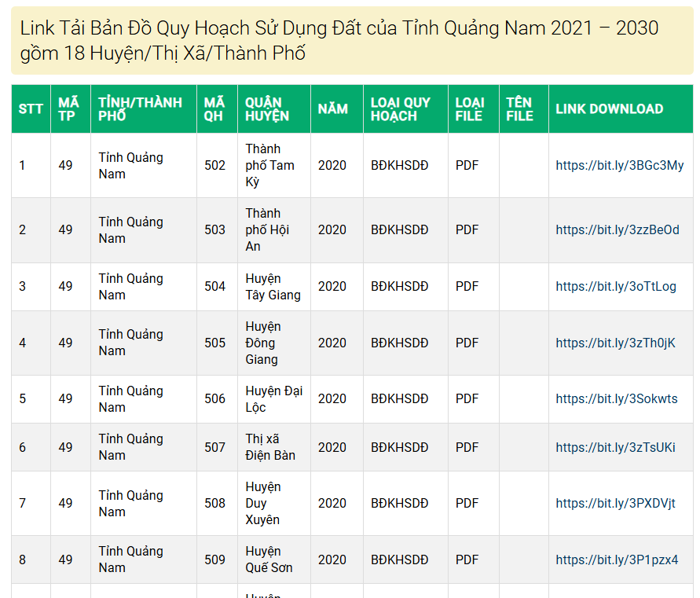Image resolution: width=700 pixels, height=598 pixels.
Task: Click the MÃ TP column header
Action: tap(70, 108)
